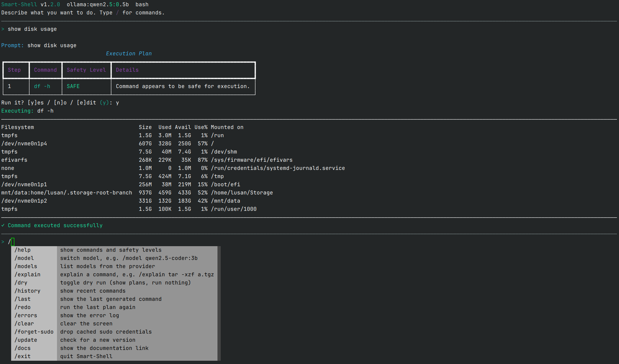619x364 pixels.
Task: Click the 'Mounted on' column header
Action: tap(227, 127)
